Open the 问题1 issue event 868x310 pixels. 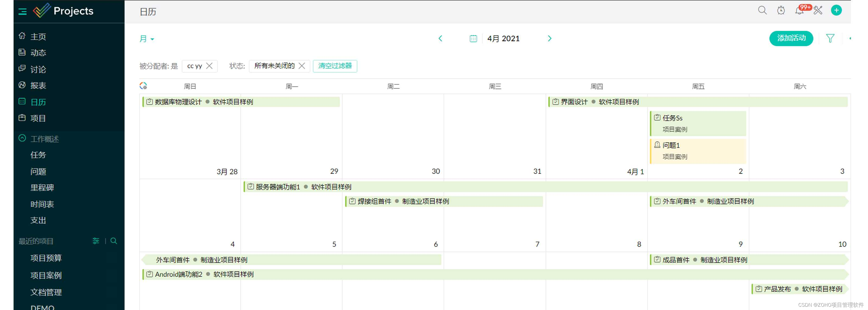pyautogui.click(x=698, y=151)
